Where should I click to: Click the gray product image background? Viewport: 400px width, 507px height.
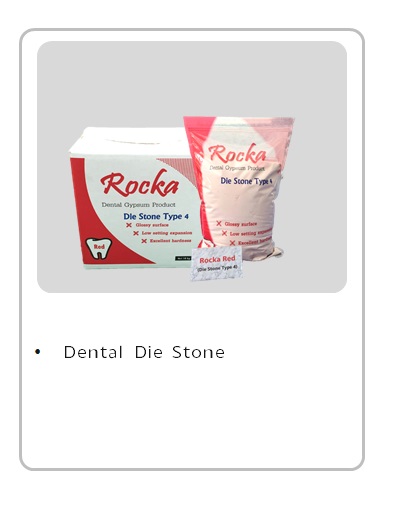click(x=192, y=80)
